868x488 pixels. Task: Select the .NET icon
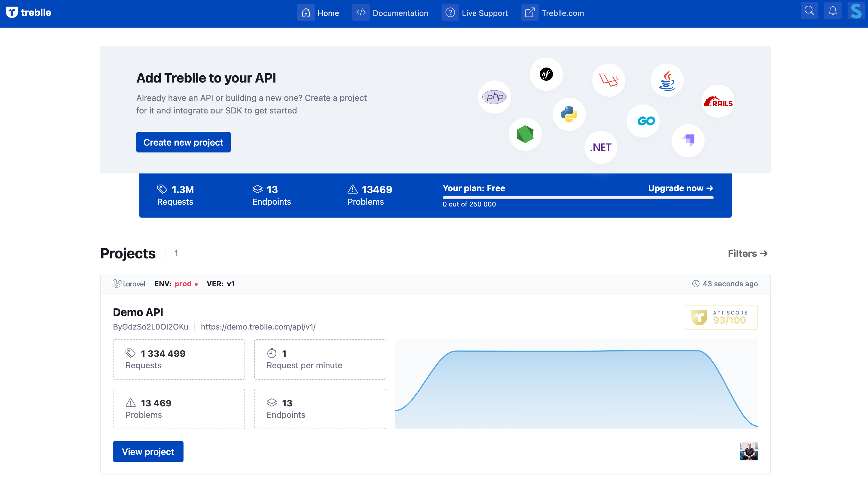click(x=600, y=147)
